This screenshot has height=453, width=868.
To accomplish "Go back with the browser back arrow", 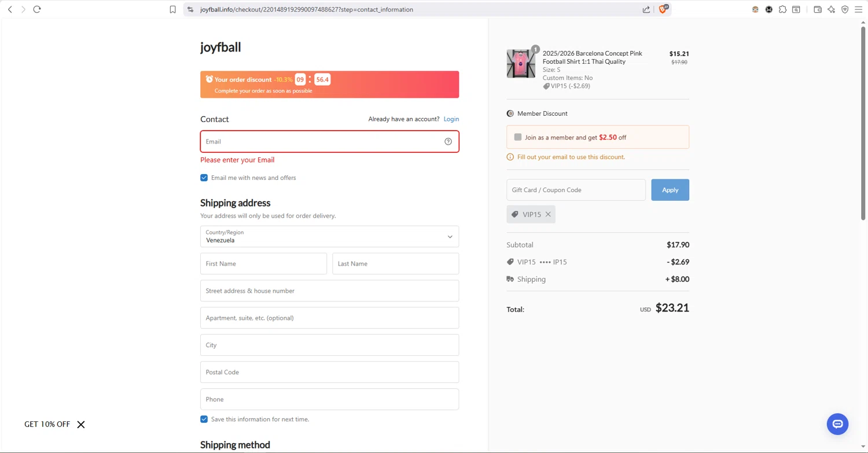I will click(x=10, y=9).
